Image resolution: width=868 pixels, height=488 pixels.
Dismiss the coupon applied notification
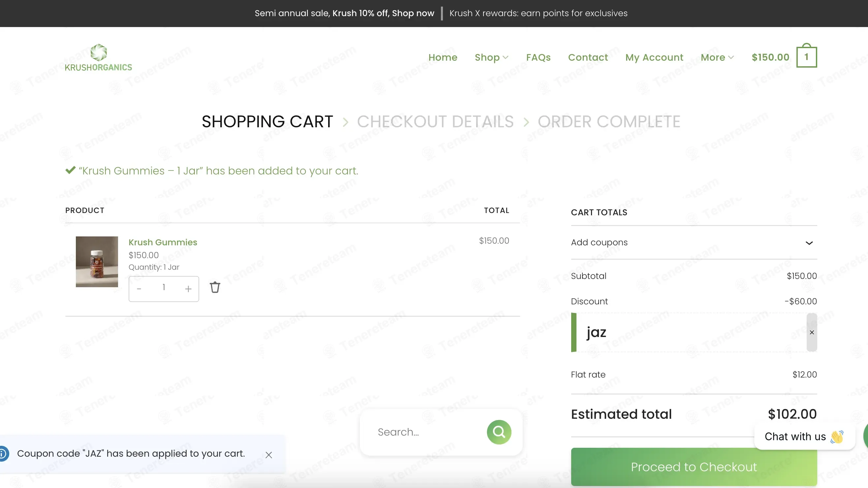tap(268, 455)
